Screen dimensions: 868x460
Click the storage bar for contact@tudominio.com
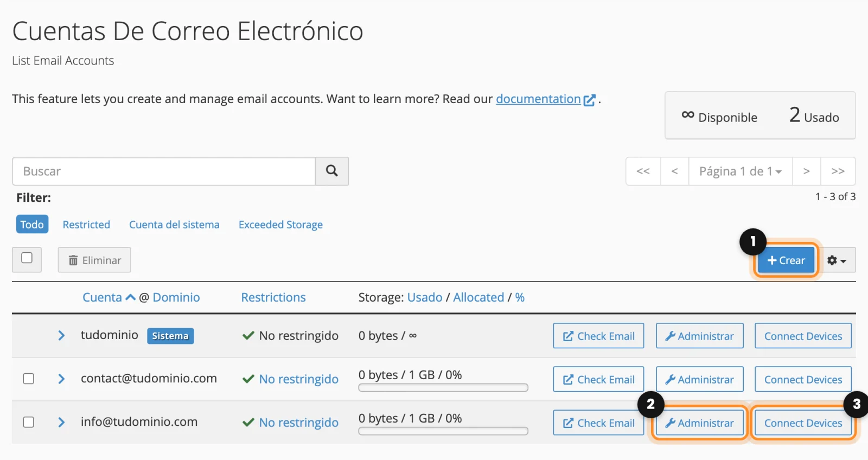(x=443, y=388)
